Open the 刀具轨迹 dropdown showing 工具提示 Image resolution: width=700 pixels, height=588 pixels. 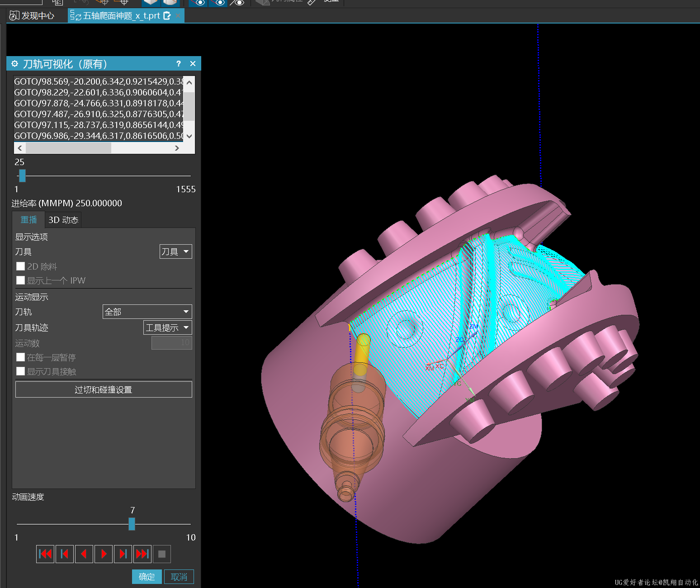tap(168, 327)
